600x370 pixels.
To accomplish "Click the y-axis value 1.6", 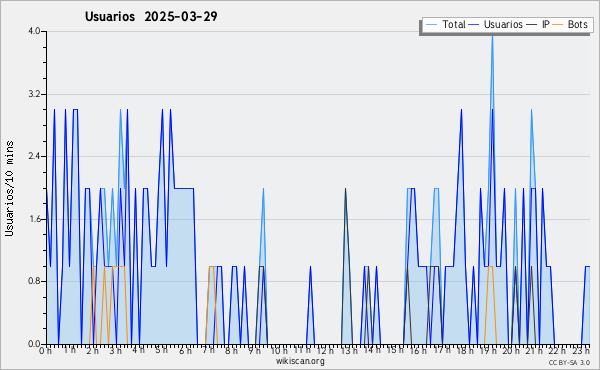I will pyautogui.click(x=34, y=219).
